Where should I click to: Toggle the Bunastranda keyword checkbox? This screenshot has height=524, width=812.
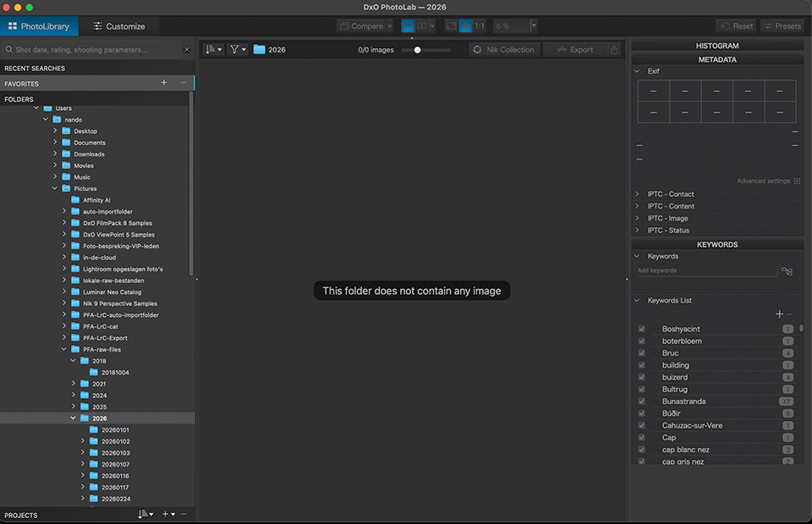[642, 401]
